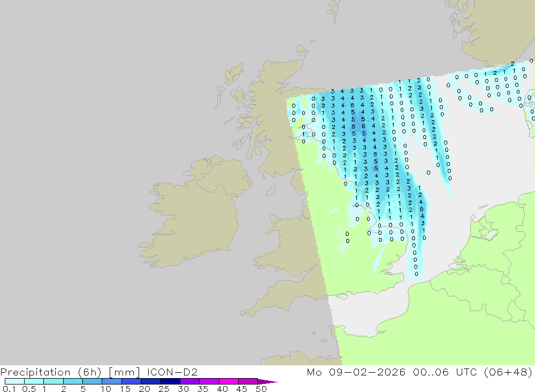Click the '50' legend scale label
Image resolution: width=535 pixels, height=392 pixels.
[x=261, y=389]
